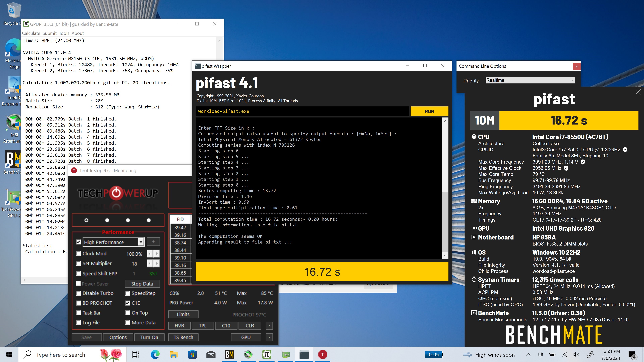The image size is (644, 362).
Task: Open Task View on the taskbar
Action: click(x=136, y=354)
